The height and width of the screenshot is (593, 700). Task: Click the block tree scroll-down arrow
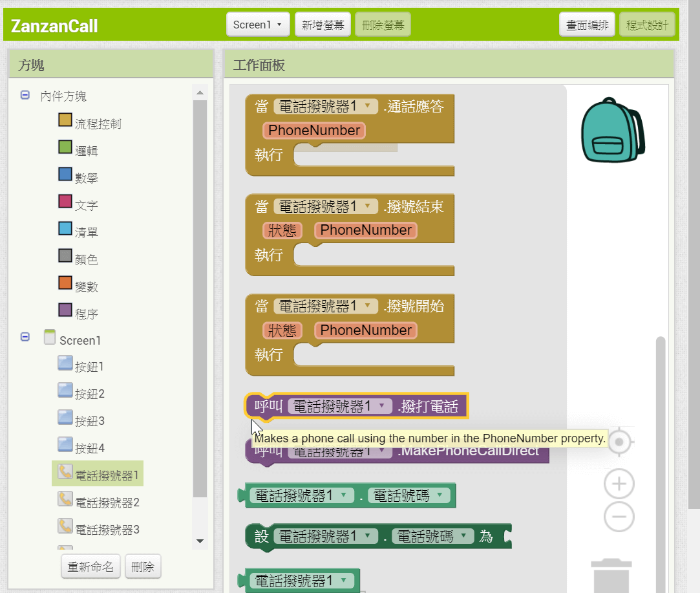pyautogui.click(x=200, y=541)
